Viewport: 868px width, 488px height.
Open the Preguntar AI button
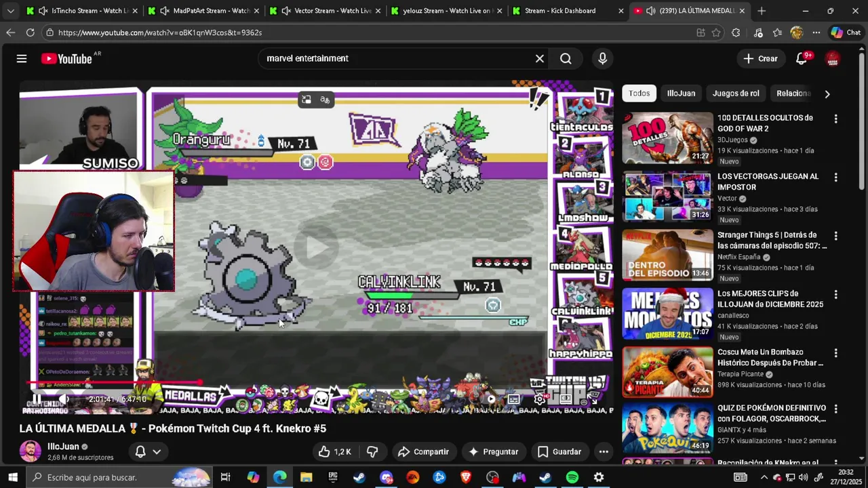pos(493,451)
